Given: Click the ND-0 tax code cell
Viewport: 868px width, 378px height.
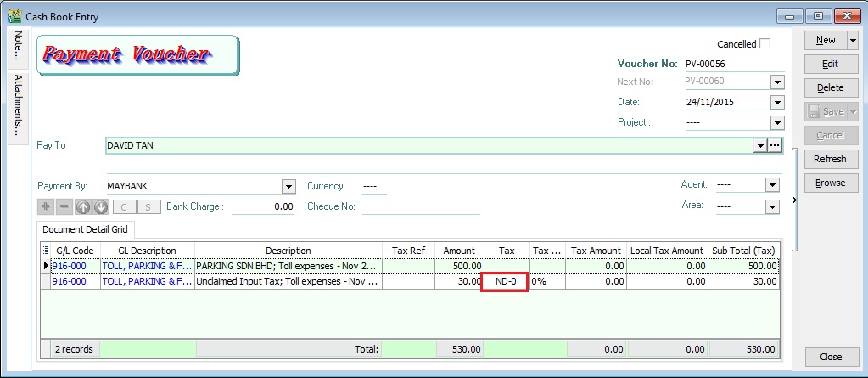Looking at the screenshot, I should pos(505,281).
